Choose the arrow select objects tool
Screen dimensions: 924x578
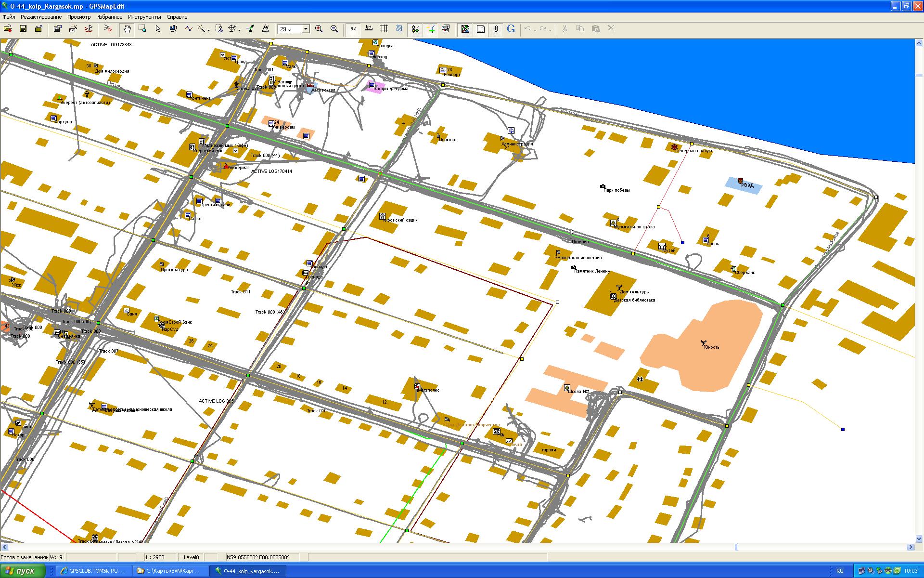tap(158, 29)
